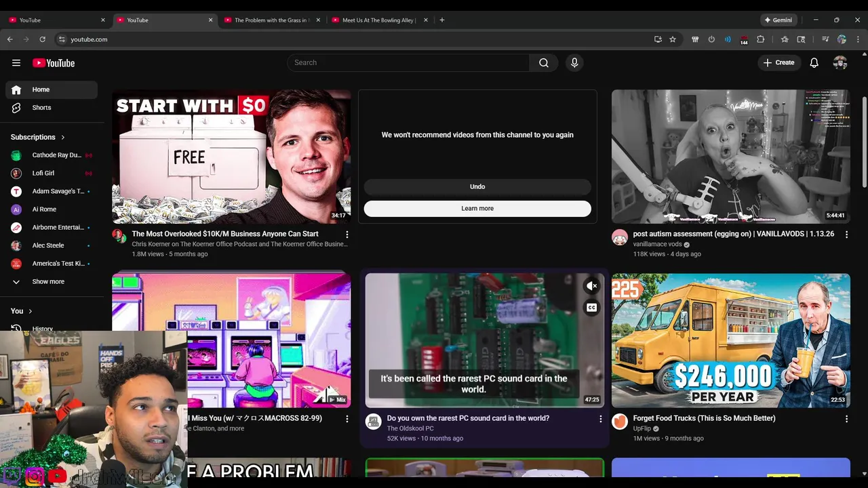
Task: Reload the page in browser
Action: [x=42, y=39]
